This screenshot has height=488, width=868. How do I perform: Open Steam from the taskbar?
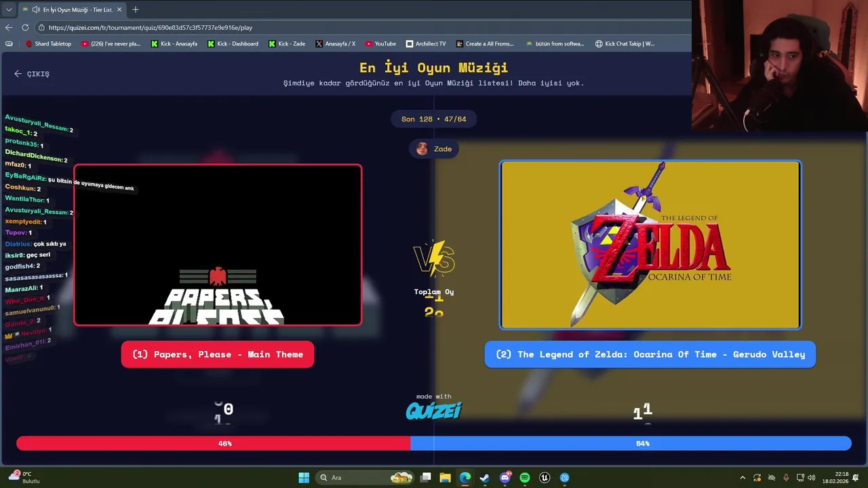pos(484,478)
